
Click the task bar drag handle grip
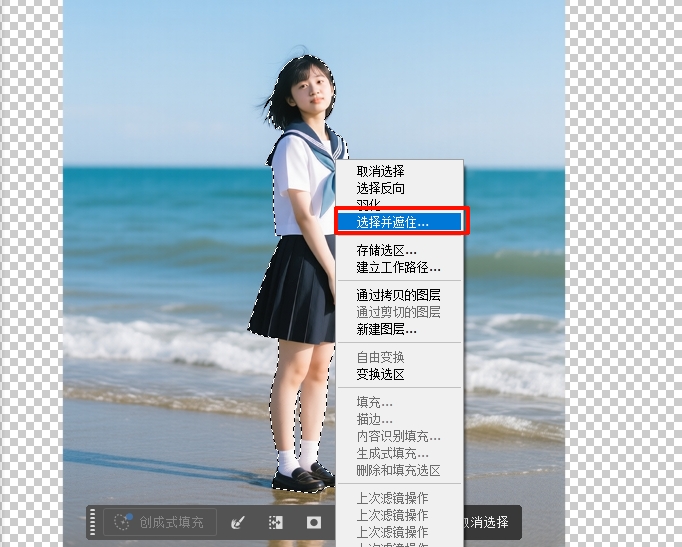93,522
